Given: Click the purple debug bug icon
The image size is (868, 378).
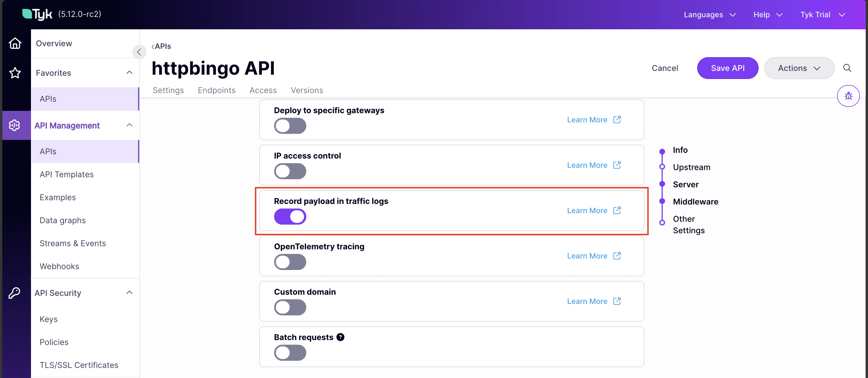Looking at the screenshot, I should tap(848, 96).
